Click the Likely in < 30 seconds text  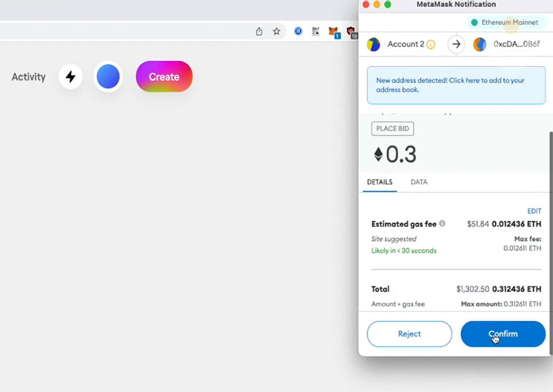(x=404, y=251)
